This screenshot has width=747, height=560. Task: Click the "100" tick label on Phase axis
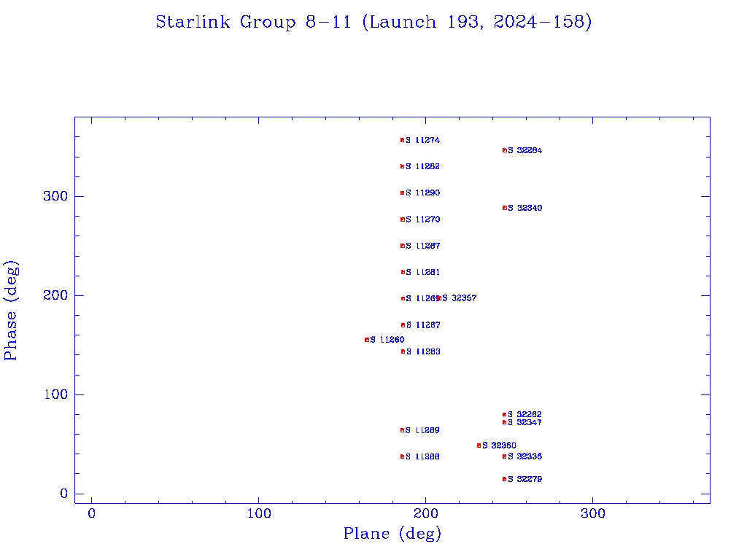[x=55, y=394]
